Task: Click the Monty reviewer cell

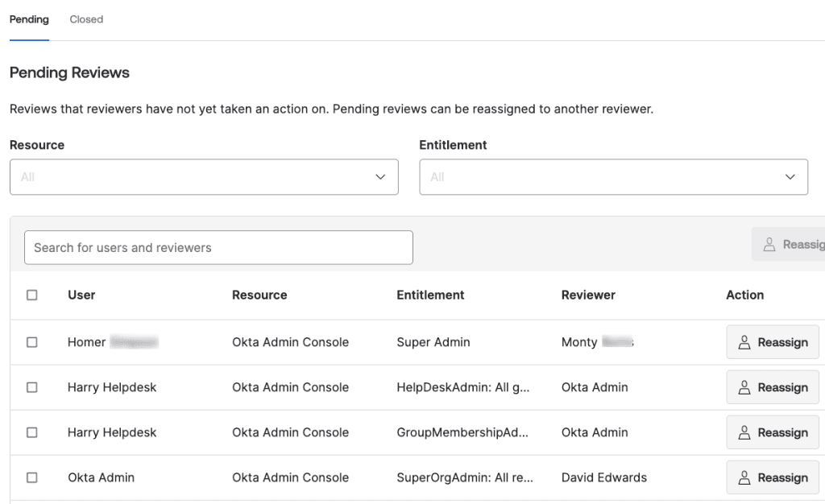Action: pos(598,342)
